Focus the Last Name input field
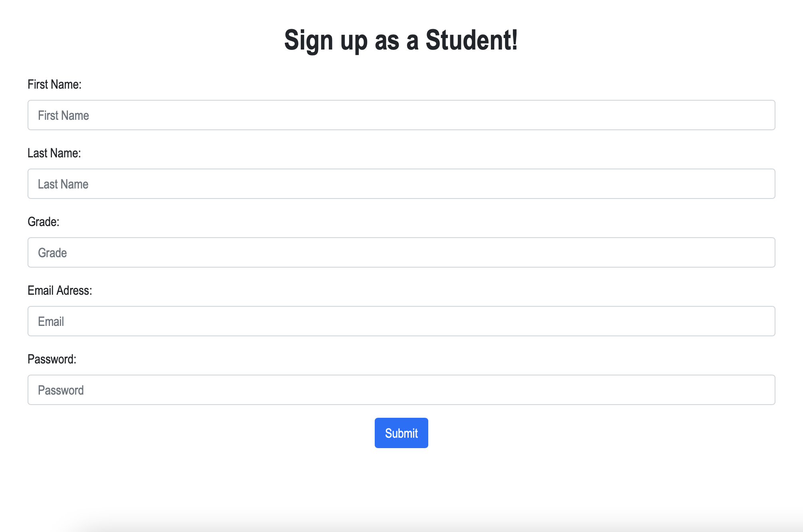The height and width of the screenshot is (532, 803). (x=401, y=184)
